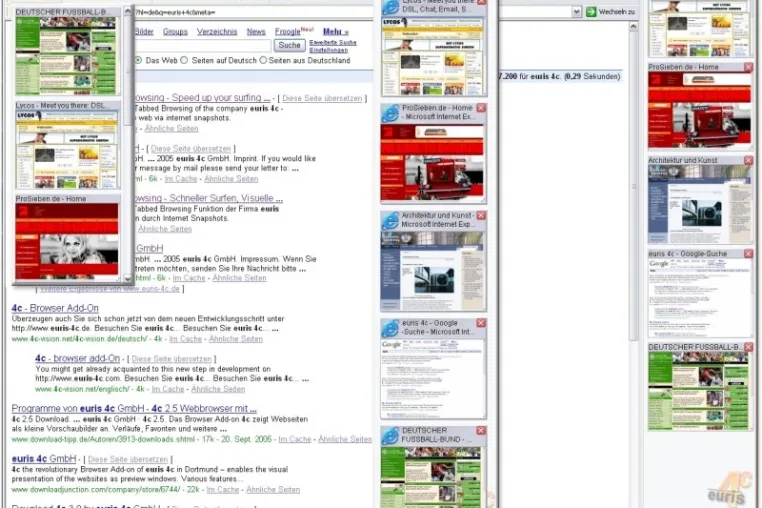Select the Seiten aus Deutschland radio button

point(263,60)
